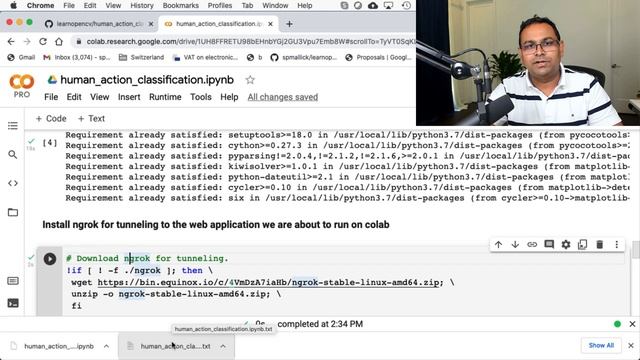Viewport: 640px width, 360px height.
Task: Expand options for human_action txt download
Action: 223,346
